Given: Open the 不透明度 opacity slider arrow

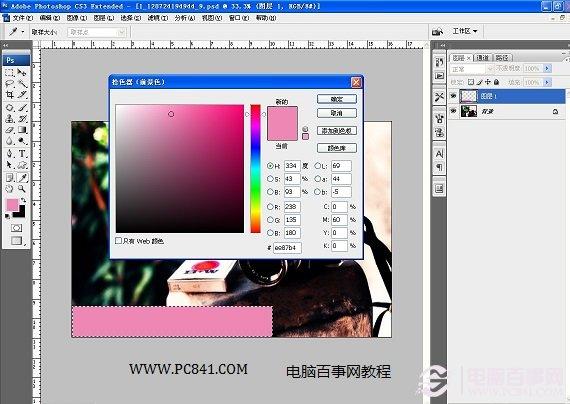Looking at the screenshot, I should (x=547, y=68).
